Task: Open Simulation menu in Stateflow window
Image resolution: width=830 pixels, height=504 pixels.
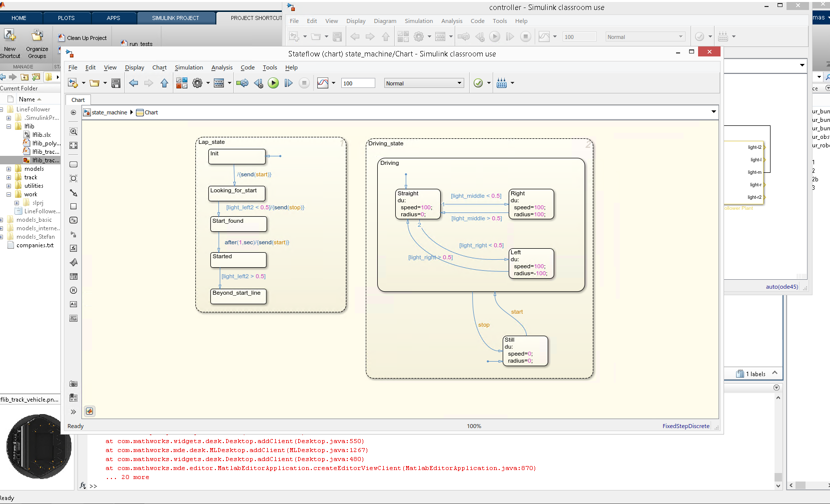Action: tap(189, 67)
